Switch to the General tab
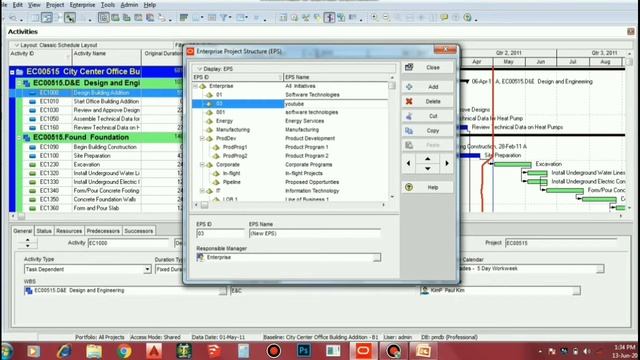Screen dimensions: 640x360 [22, 231]
